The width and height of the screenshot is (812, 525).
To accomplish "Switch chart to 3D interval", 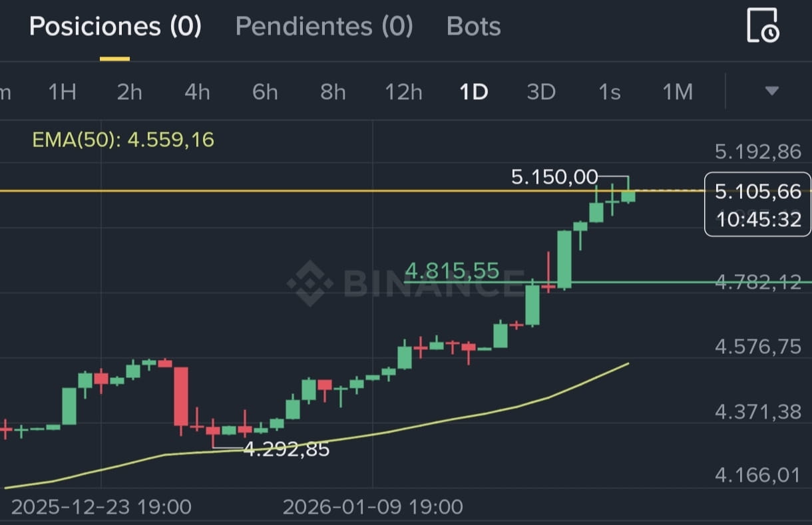I will pyautogui.click(x=541, y=92).
